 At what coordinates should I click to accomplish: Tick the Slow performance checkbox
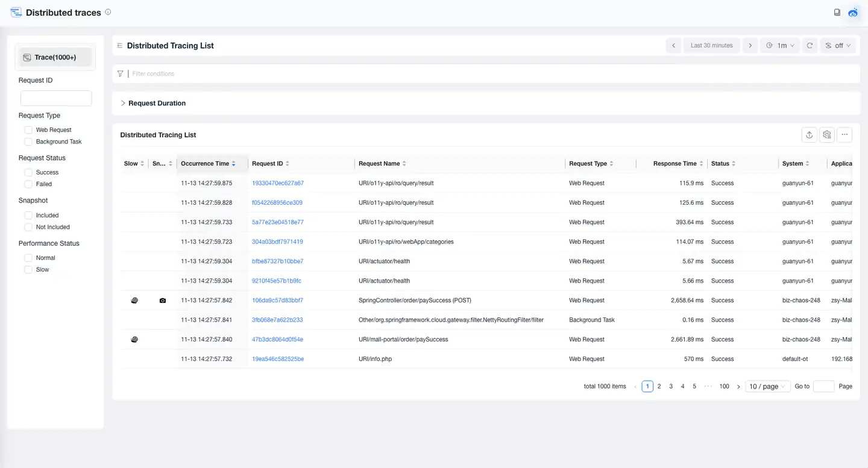[x=28, y=270]
